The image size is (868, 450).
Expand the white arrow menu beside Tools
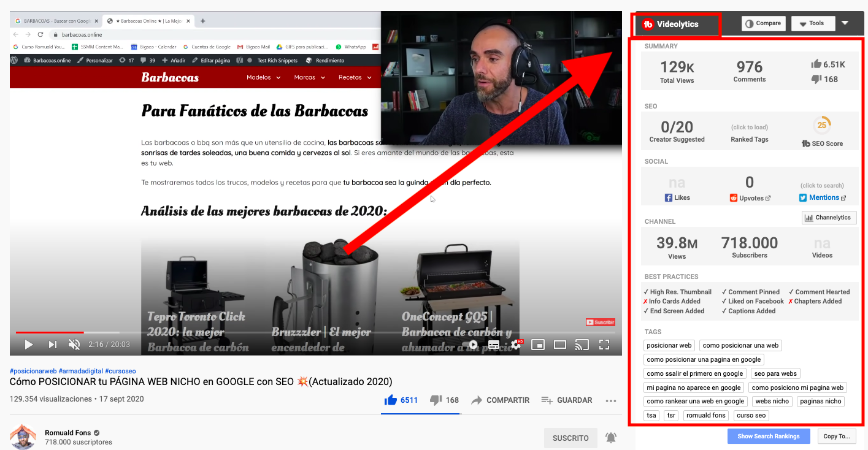(x=845, y=23)
